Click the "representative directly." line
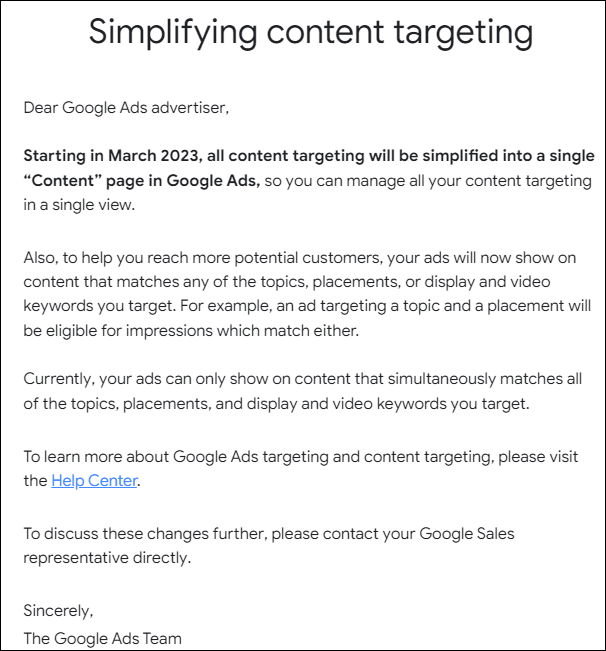The image size is (606, 651). [x=107, y=558]
